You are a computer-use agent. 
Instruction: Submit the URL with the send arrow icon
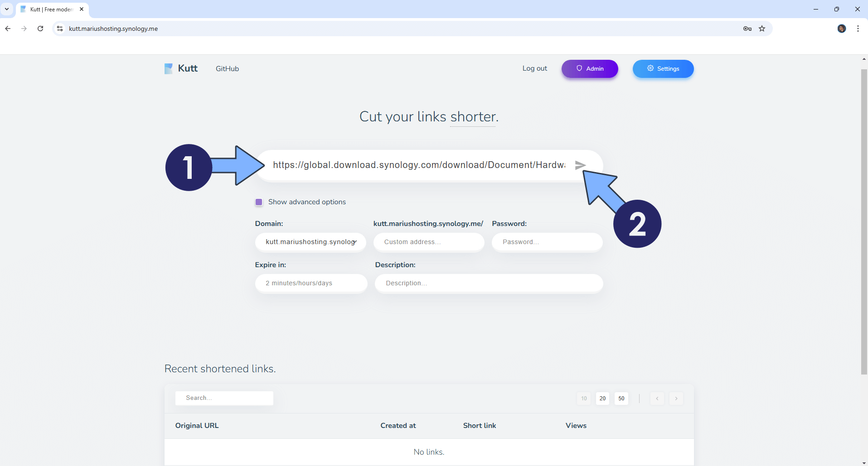[580, 165]
